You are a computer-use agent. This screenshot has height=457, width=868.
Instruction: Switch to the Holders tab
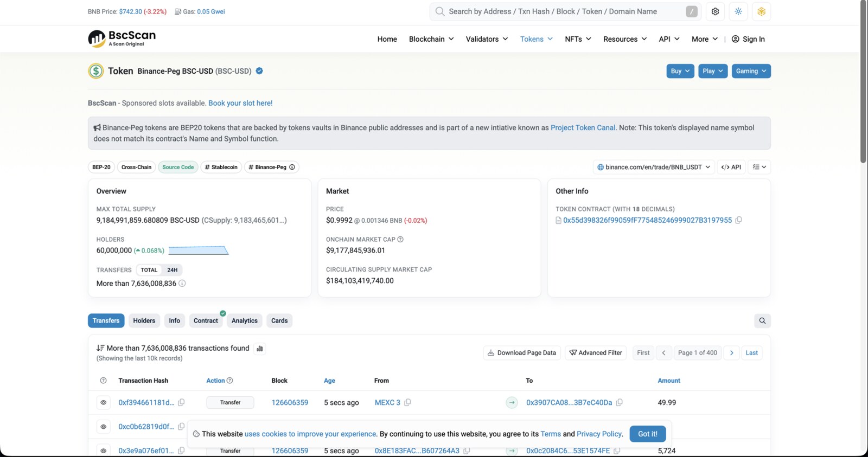click(144, 320)
